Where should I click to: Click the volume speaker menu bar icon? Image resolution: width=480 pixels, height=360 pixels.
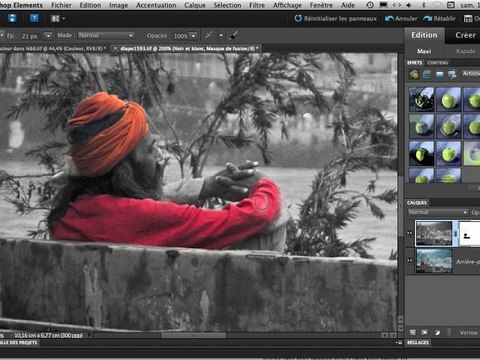coord(408,5)
